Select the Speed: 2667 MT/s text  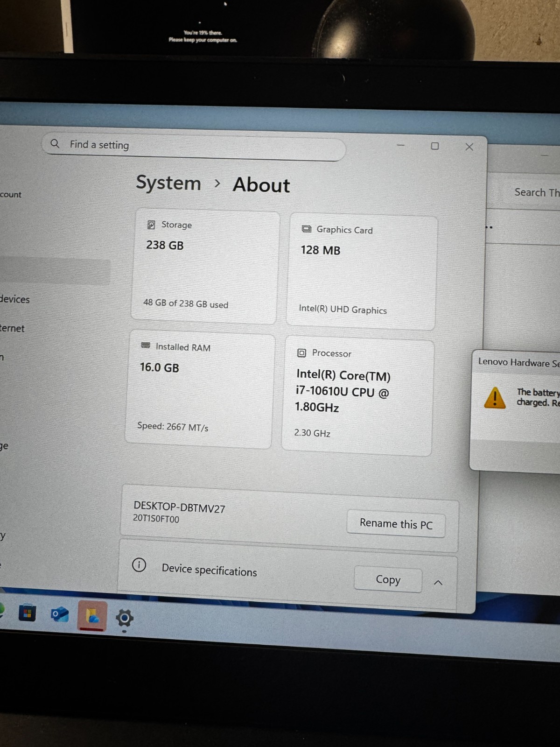tap(173, 427)
